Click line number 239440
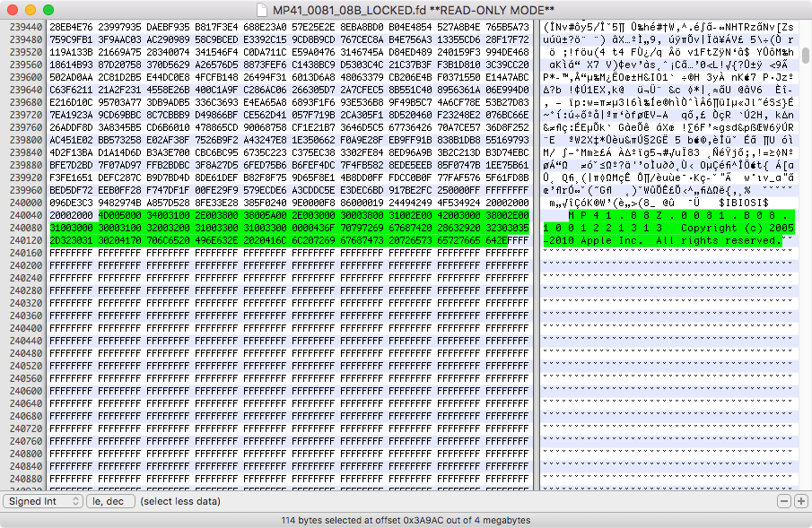The image size is (812, 528). point(26,27)
